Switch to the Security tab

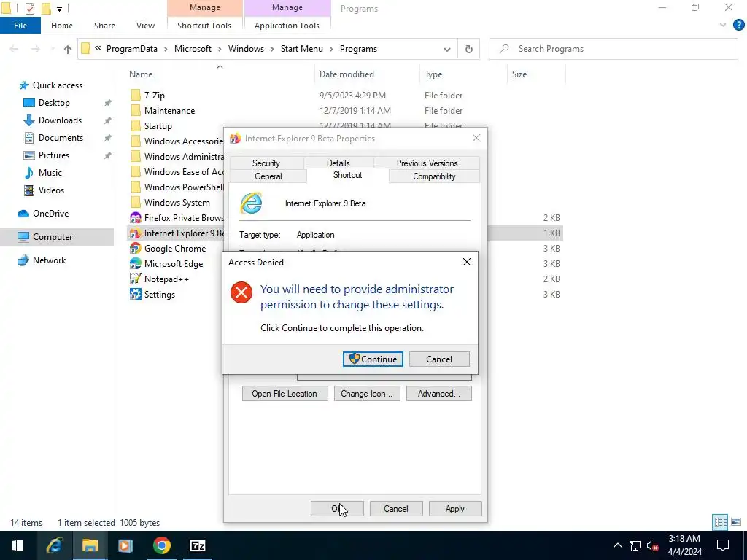coord(266,163)
